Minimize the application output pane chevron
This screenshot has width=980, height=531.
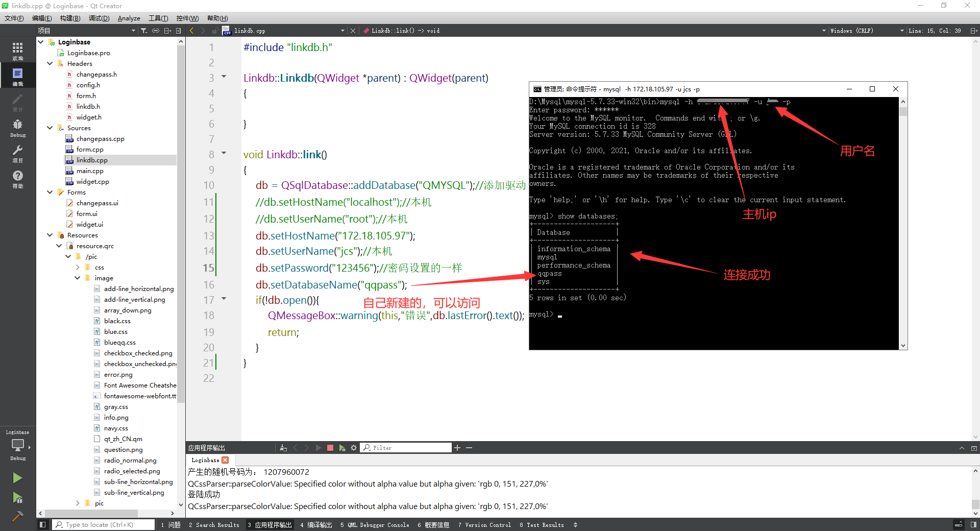coord(962,448)
